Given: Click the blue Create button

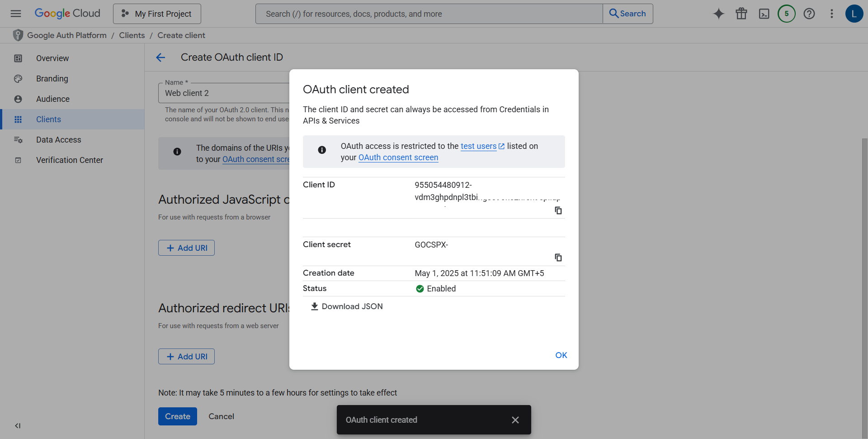Looking at the screenshot, I should (178, 416).
